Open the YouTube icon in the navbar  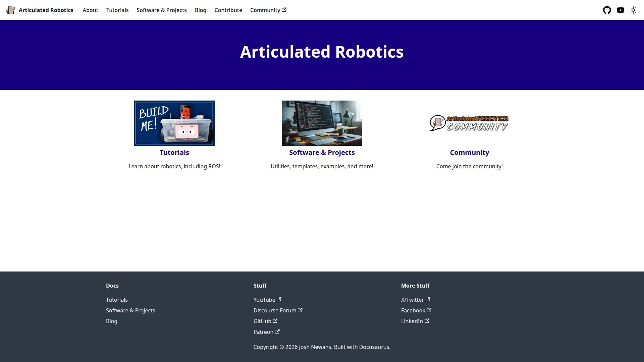pyautogui.click(x=620, y=10)
